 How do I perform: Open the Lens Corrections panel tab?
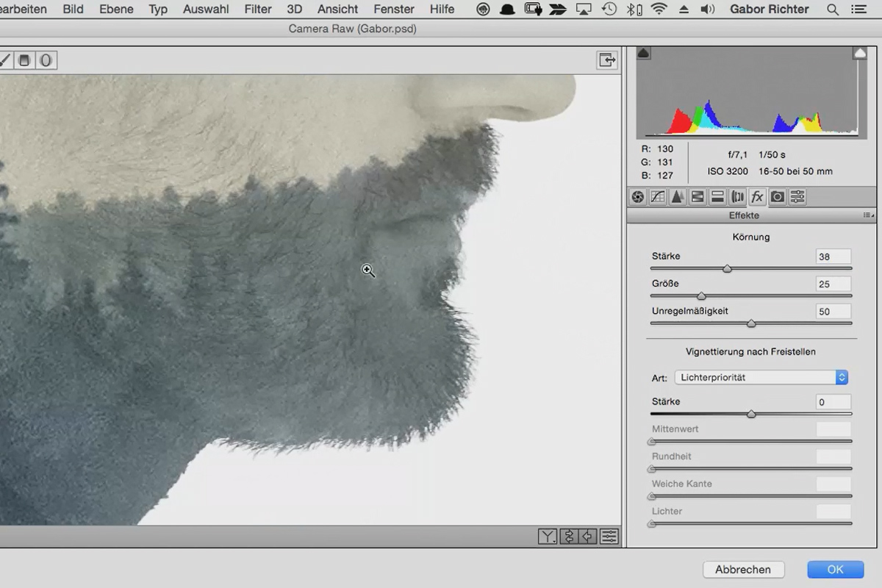tap(737, 197)
